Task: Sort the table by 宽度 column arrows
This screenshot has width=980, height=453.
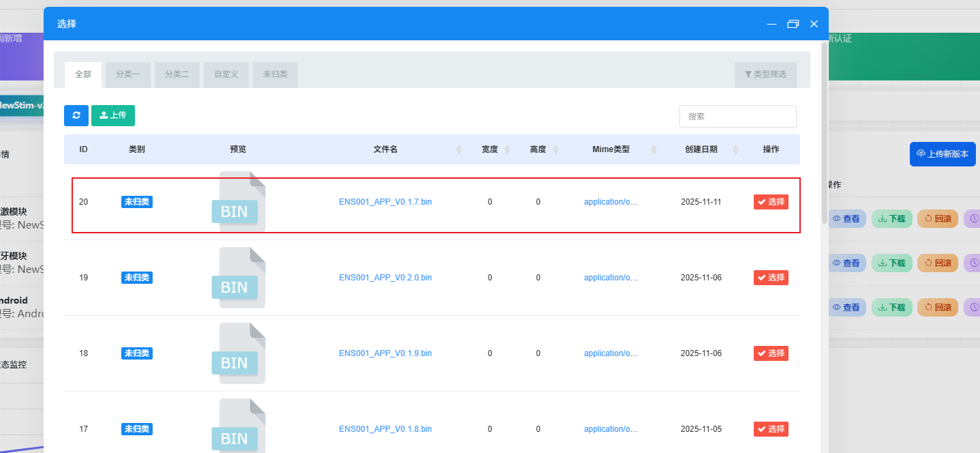Action: (507, 149)
